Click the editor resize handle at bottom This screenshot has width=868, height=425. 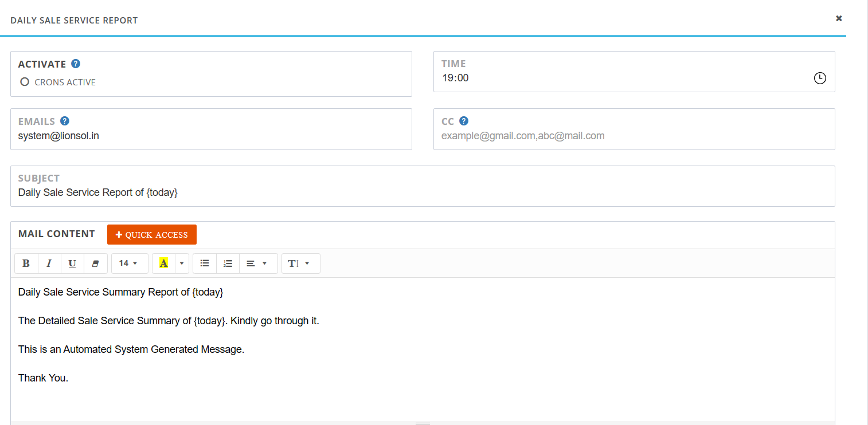tap(423, 423)
